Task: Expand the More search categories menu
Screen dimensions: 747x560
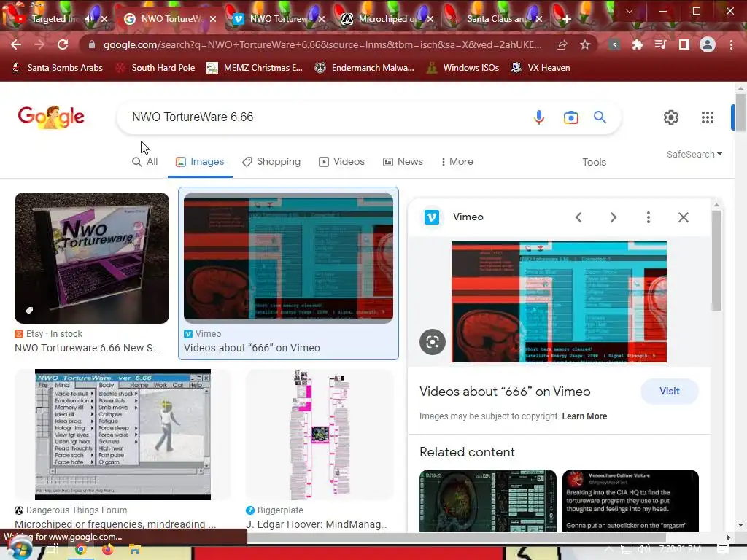Action: [x=457, y=161]
